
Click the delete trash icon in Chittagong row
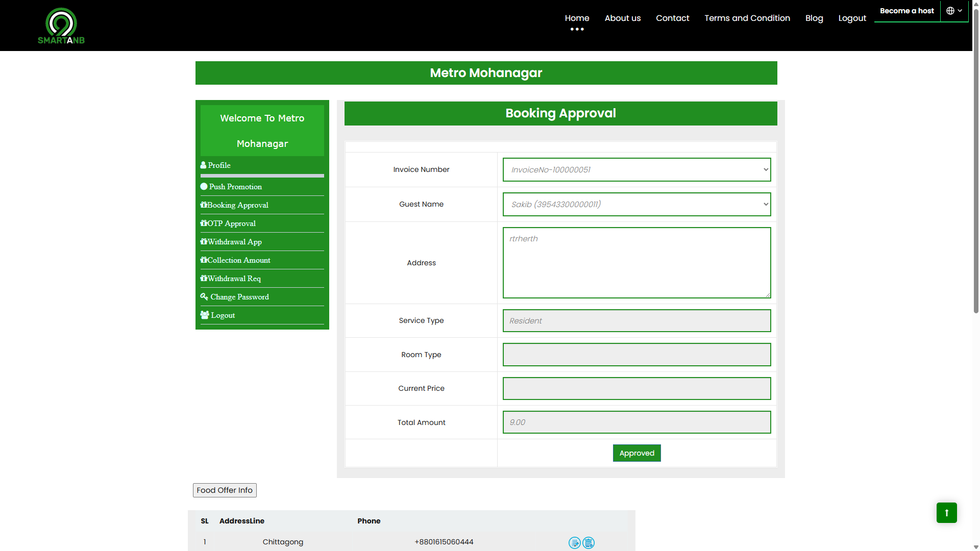pos(589,542)
